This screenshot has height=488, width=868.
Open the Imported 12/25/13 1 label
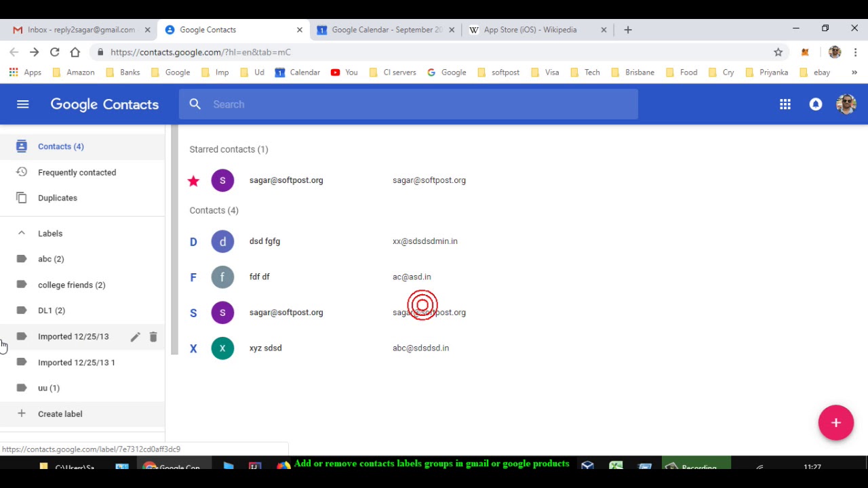[82, 363]
